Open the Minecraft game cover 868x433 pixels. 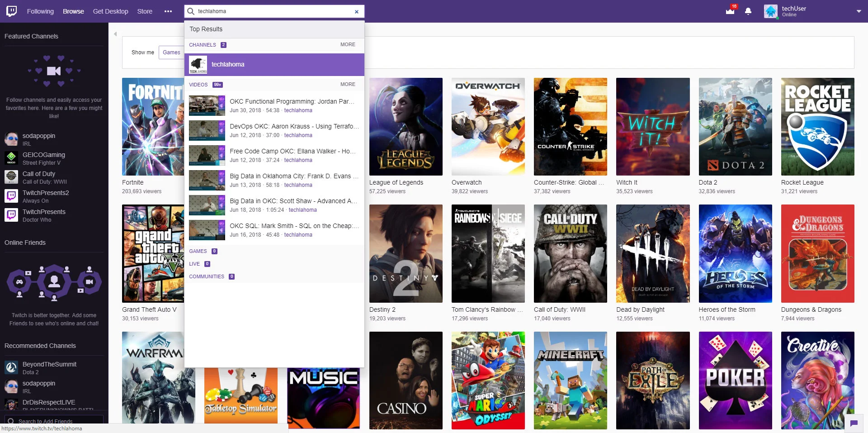click(x=571, y=381)
